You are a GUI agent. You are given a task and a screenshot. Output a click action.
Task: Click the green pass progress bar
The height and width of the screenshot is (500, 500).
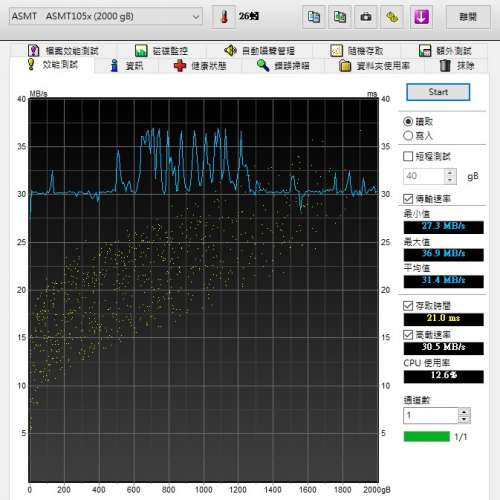tap(427, 436)
